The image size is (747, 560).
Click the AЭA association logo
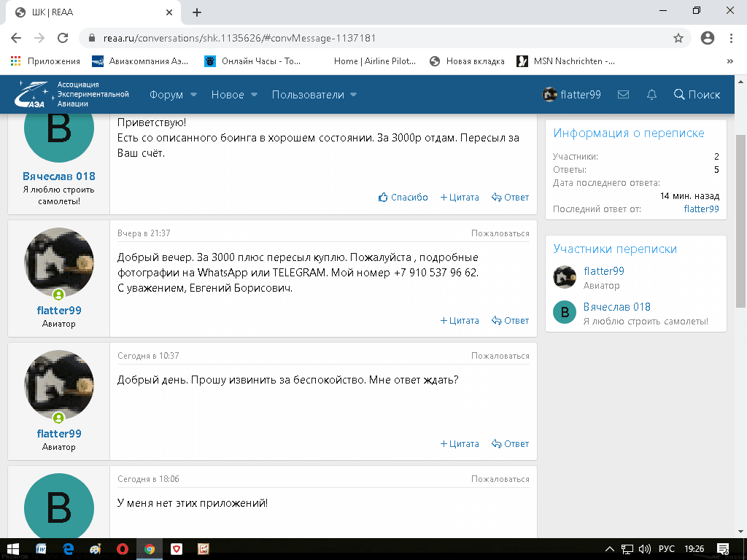click(36, 95)
